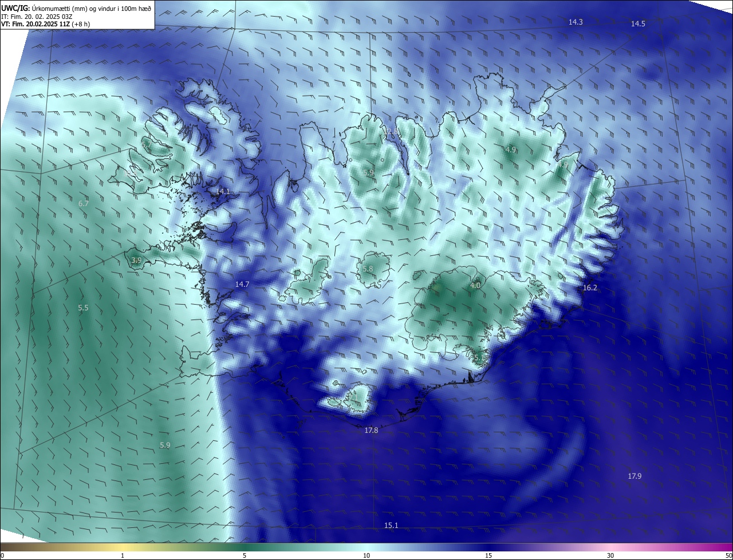Click the color scale tick label 50
The image size is (733, 560).
(x=728, y=555)
